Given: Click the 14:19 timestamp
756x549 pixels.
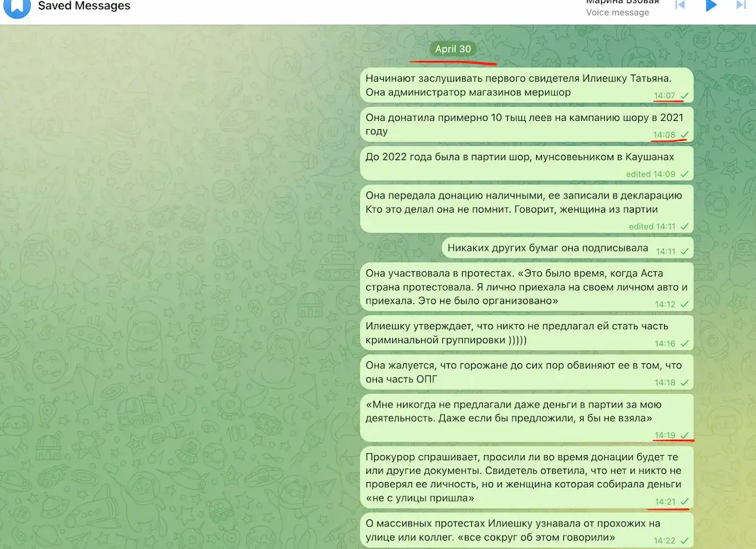Looking at the screenshot, I should (665, 435).
